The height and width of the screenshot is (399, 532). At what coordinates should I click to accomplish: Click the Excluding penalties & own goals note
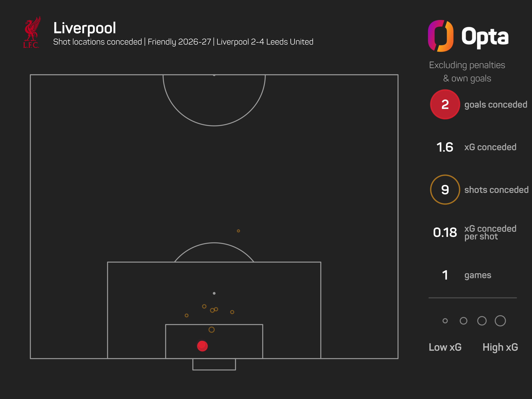467,72
